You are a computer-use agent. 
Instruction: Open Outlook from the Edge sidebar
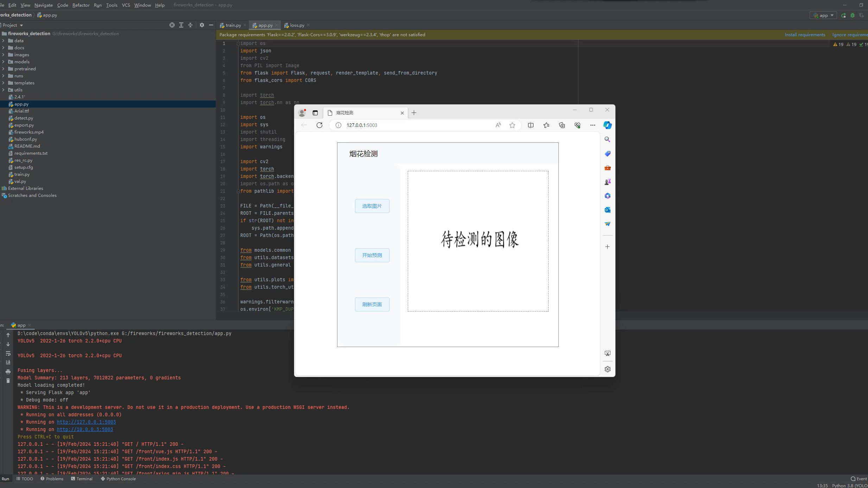pos(608,210)
